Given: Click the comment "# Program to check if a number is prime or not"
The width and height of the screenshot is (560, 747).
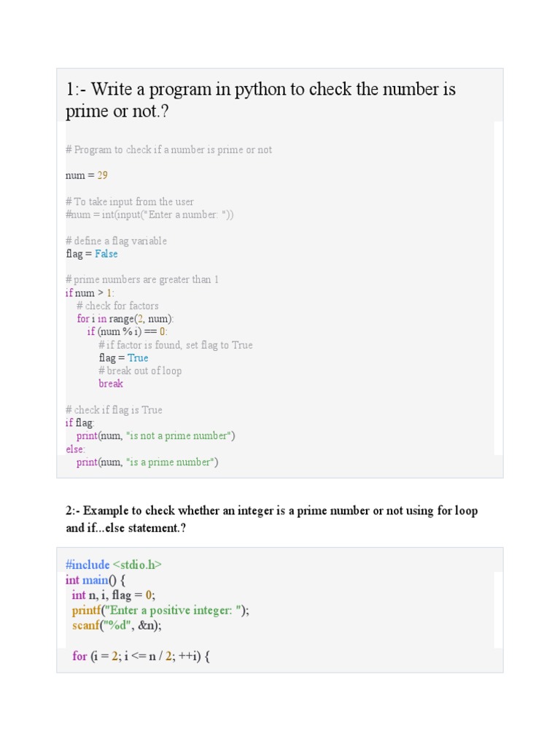Looking at the screenshot, I should coord(168,150).
